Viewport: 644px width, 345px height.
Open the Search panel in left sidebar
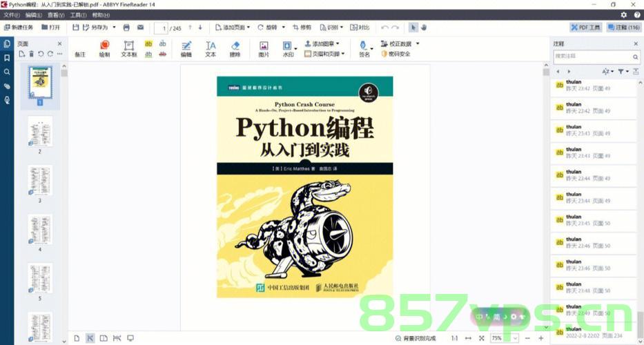(7, 72)
